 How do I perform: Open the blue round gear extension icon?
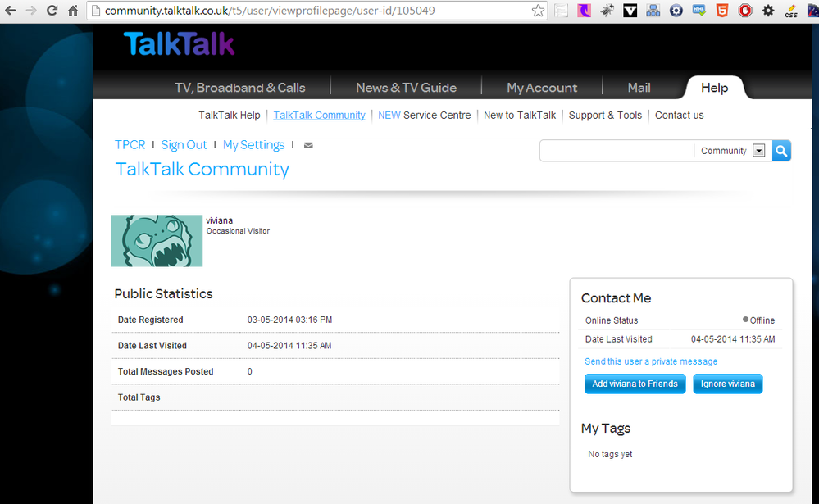(676, 11)
